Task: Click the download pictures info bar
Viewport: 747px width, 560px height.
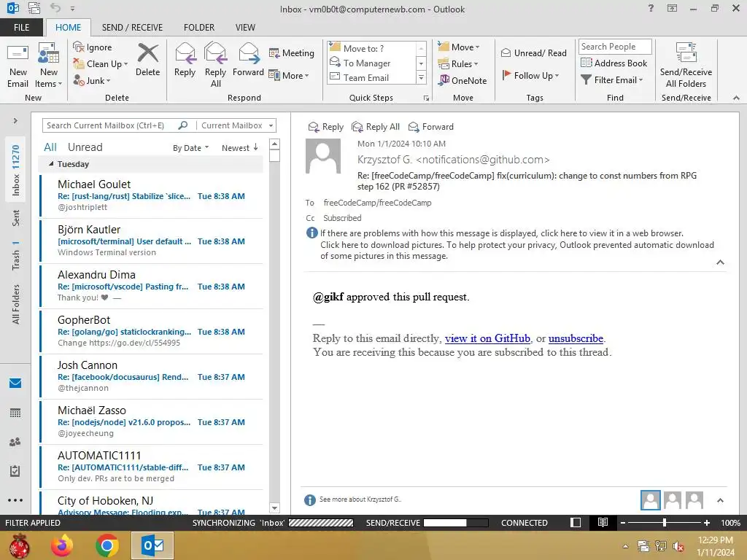Action: coord(517,250)
